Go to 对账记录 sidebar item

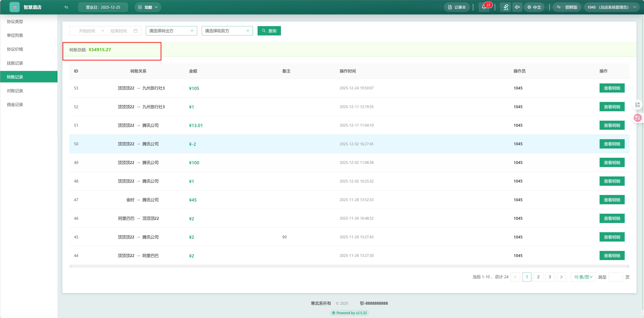[x=15, y=91]
